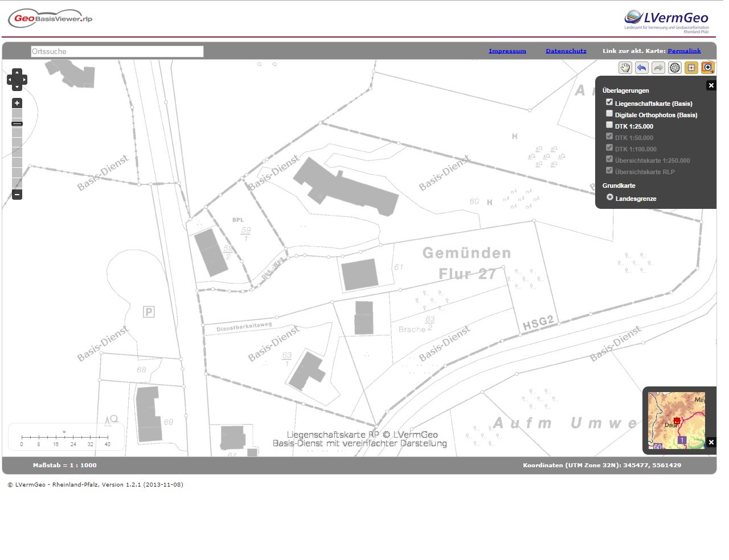
Task: Click the minus zoom-out button
Action: click(17, 195)
